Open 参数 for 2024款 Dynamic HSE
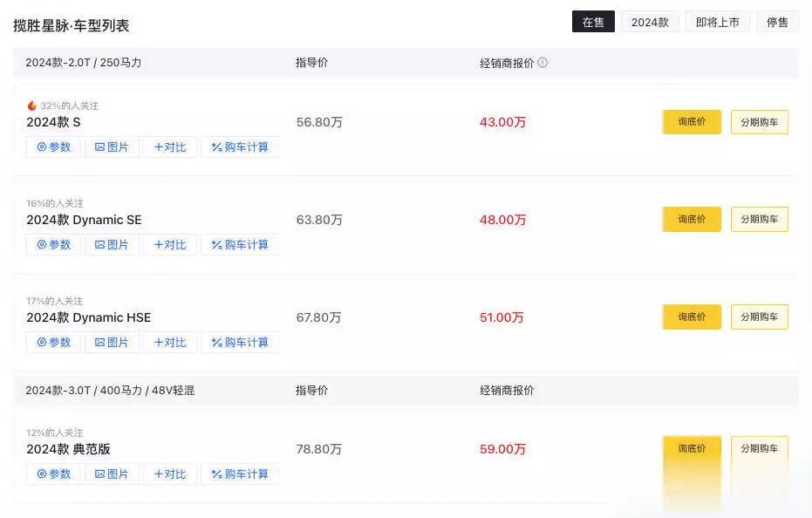This screenshot has width=812, height=518. 54,343
